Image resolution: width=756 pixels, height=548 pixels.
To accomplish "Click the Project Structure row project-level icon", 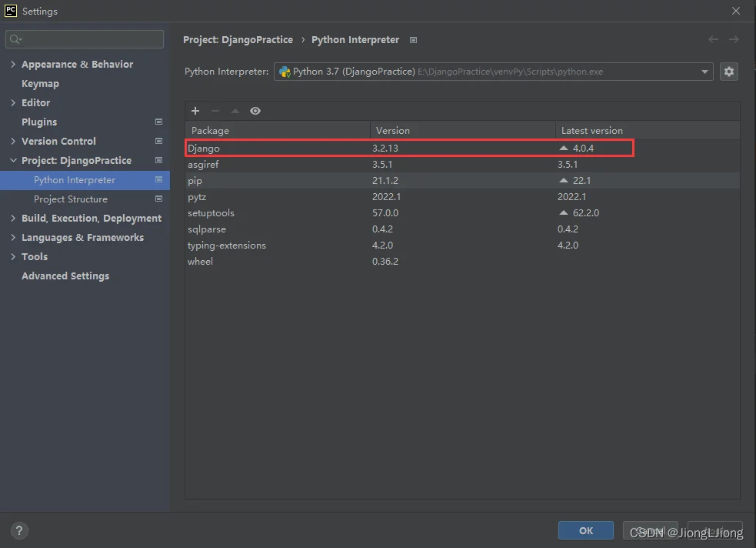I will (158, 199).
